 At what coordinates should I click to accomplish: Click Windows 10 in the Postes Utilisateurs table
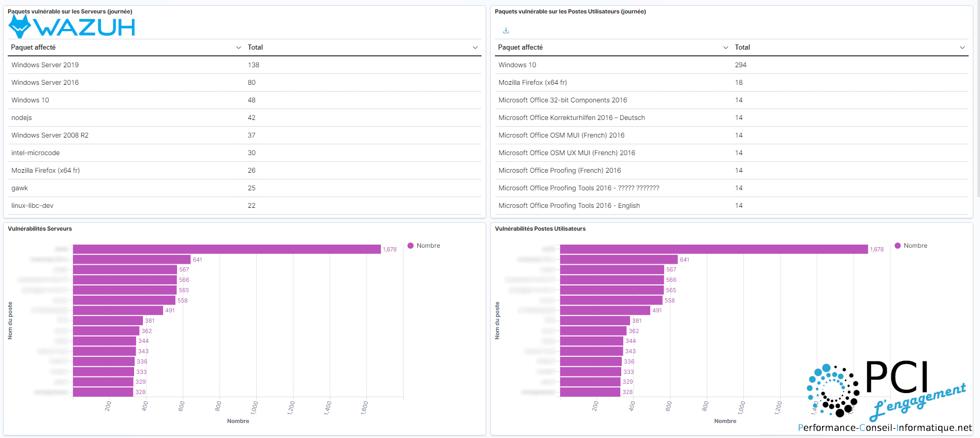517,65
